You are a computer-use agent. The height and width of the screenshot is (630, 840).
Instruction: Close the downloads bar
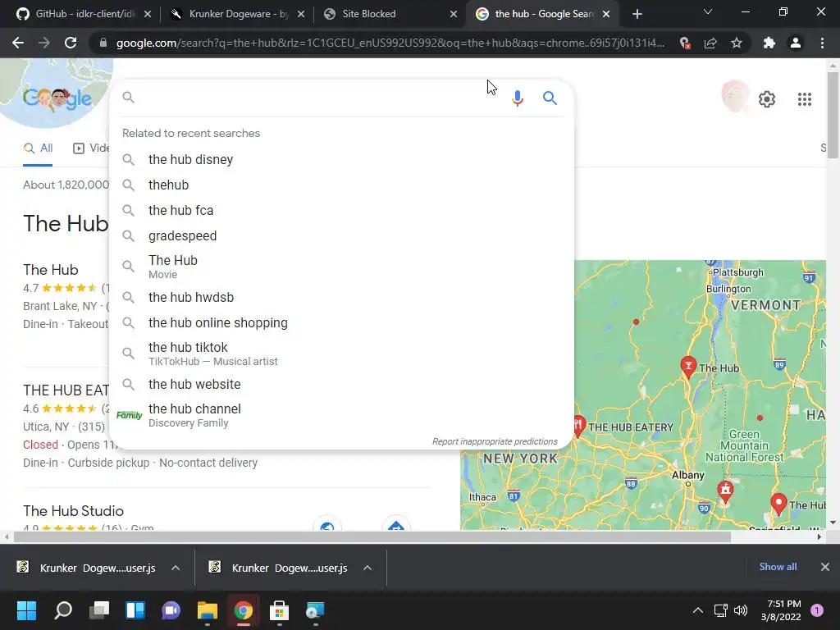(x=825, y=567)
